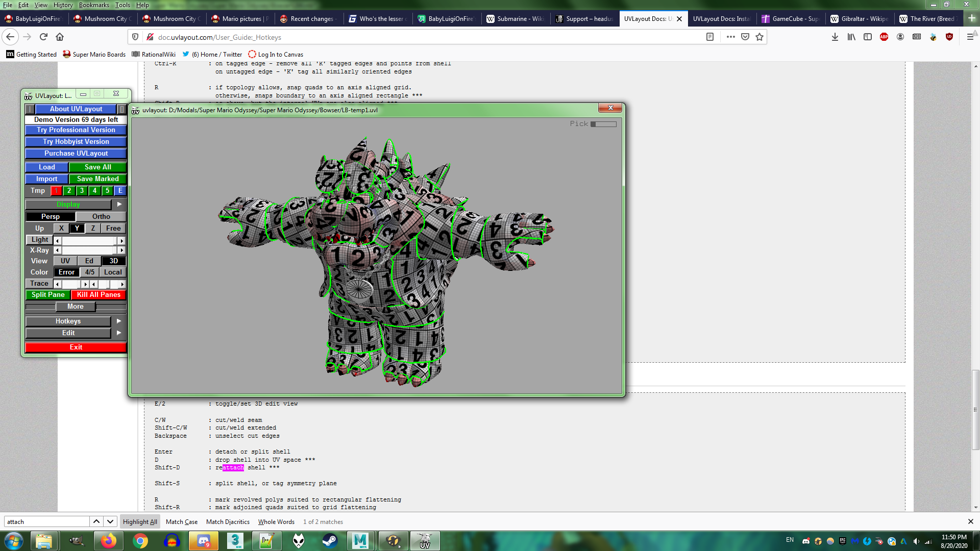Expand More options in UVLayout
The image size is (980, 551).
tap(76, 307)
